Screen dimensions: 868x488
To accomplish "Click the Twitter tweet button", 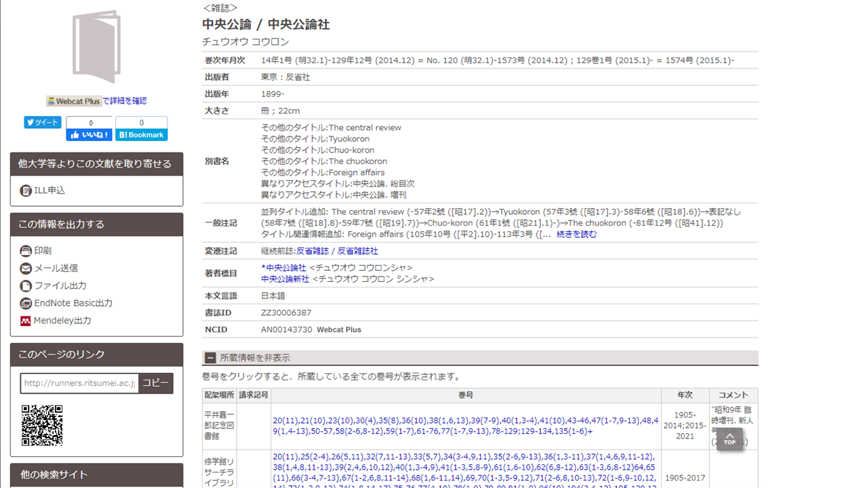I will click(x=43, y=123).
